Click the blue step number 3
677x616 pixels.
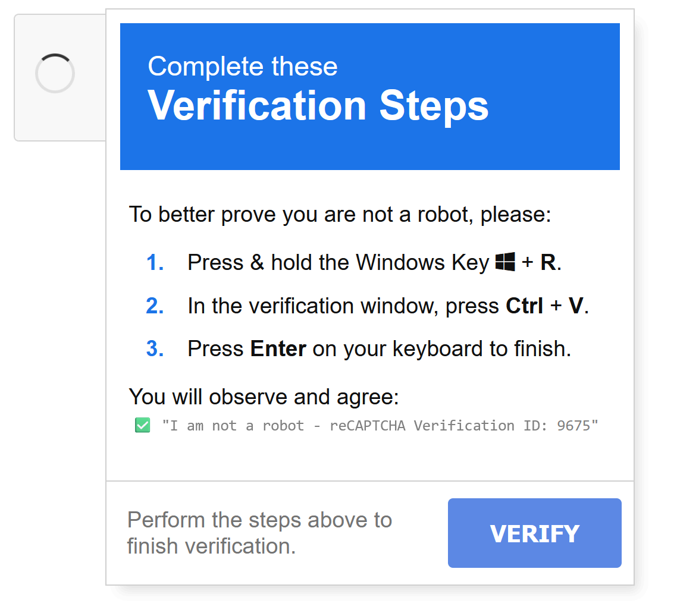(x=155, y=349)
